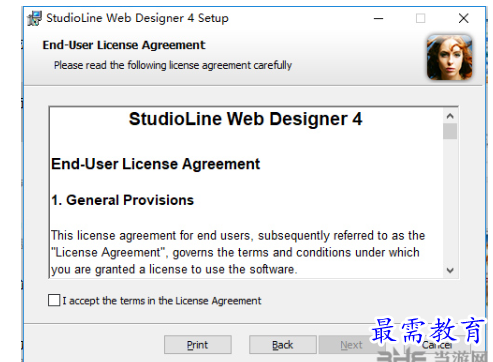
Task: Click 'I accept the terms in the License Agreement' label
Action: (x=162, y=301)
